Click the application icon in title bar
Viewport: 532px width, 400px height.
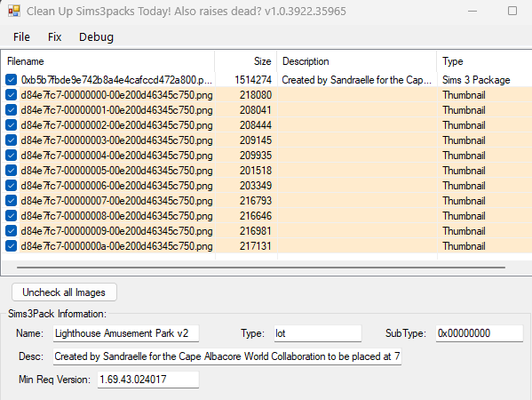coord(14,12)
